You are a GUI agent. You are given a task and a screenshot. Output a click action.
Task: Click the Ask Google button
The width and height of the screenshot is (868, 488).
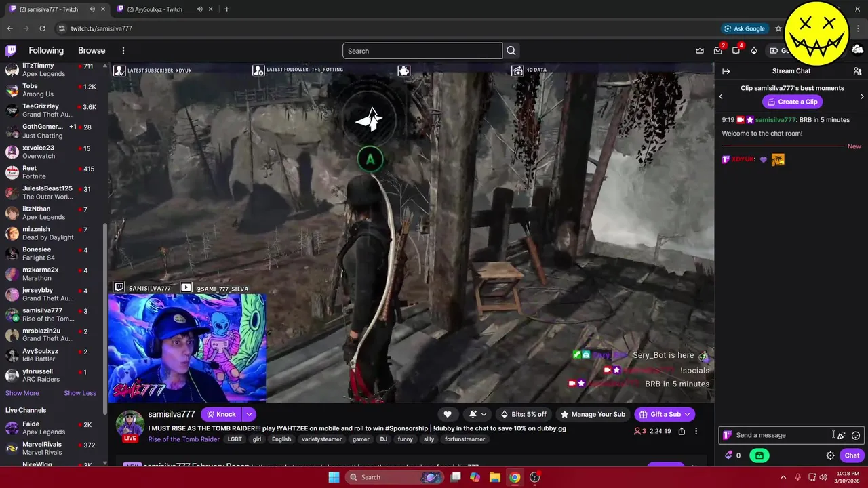click(x=744, y=28)
